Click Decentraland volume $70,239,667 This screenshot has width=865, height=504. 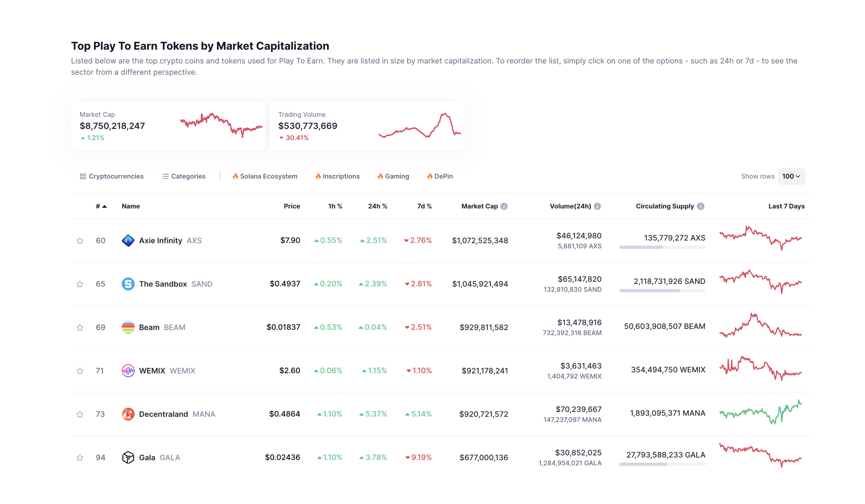pyautogui.click(x=578, y=409)
